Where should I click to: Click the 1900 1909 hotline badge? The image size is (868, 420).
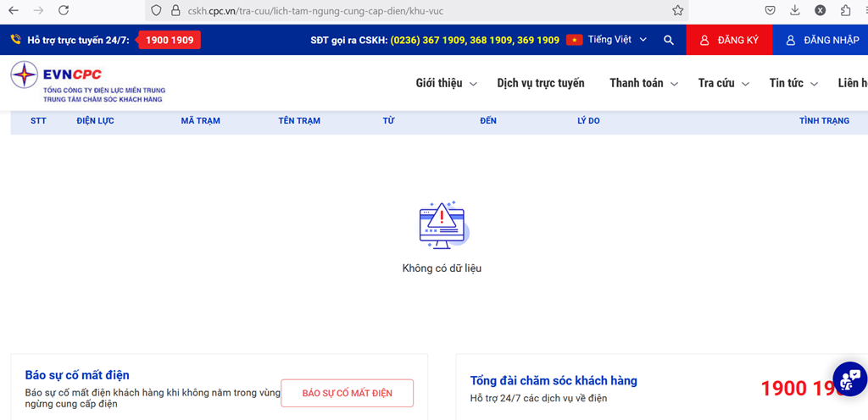tap(169, 40)
